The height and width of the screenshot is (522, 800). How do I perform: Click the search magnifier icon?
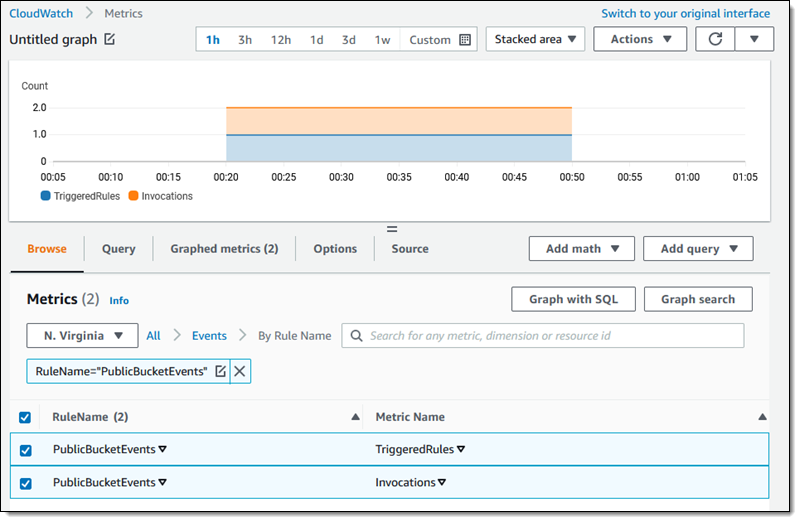357,336
